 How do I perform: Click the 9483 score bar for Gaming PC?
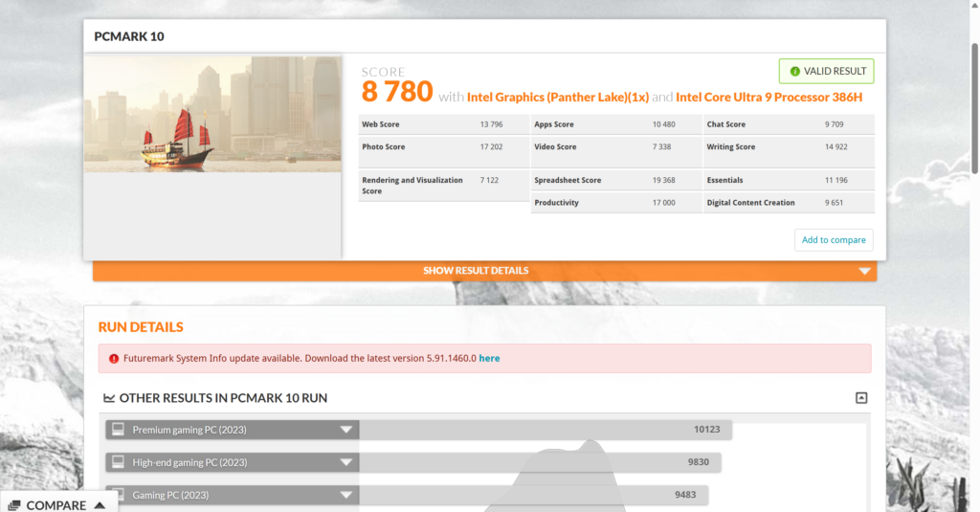click(533, 495)
